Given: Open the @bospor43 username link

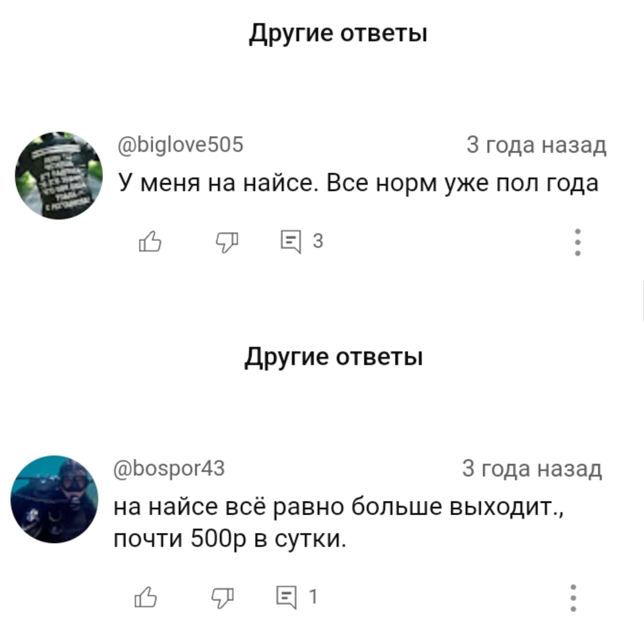Looking at the screenshot, I should (169, 468).
